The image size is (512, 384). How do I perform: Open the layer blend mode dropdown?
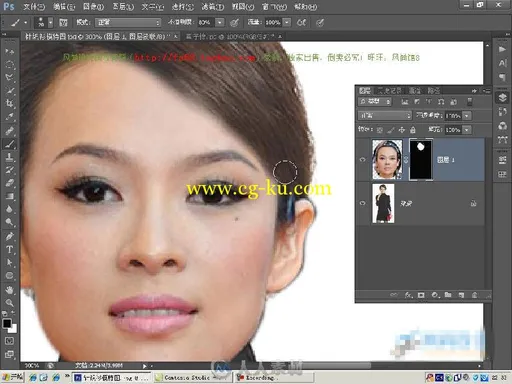coord(385,116)
